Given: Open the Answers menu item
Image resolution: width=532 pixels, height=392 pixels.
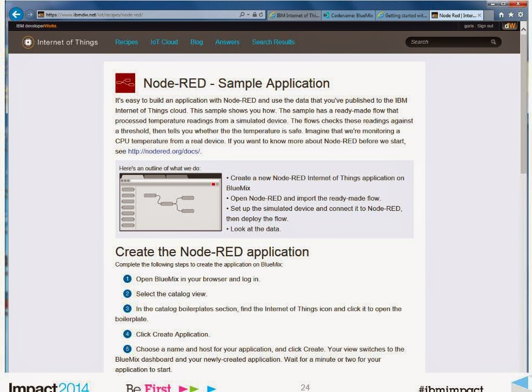Looking at the screenshot, I should point(227,42).
